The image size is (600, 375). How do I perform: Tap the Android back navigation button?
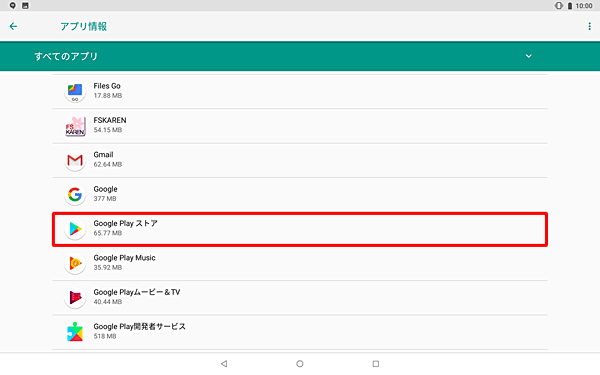tap(224, 364)
